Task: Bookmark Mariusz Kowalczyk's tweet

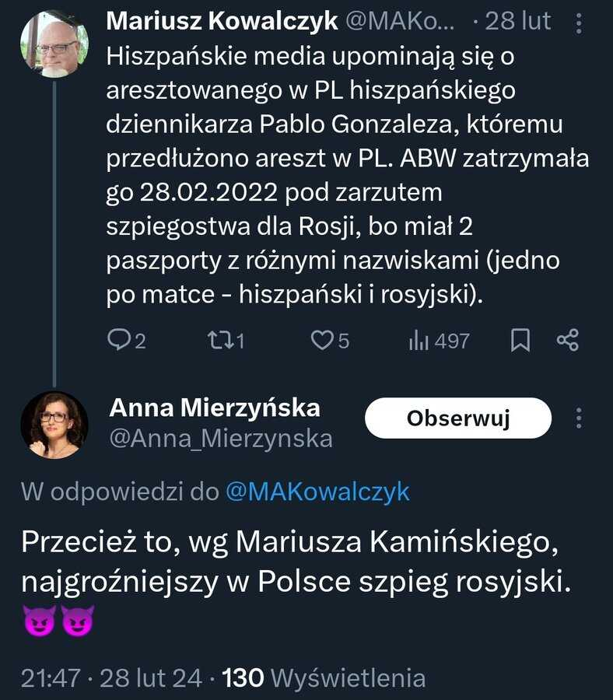Action: (x=520, y=340)
